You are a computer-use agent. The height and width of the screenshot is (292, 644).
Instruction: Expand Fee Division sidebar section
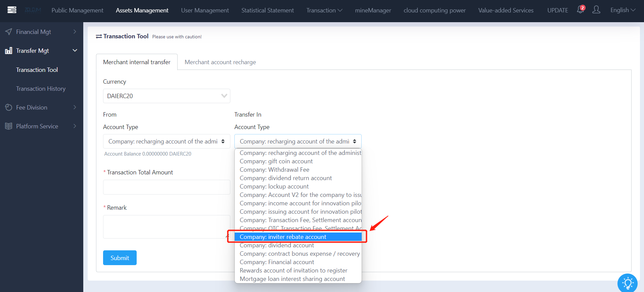(x=42, y=108)
